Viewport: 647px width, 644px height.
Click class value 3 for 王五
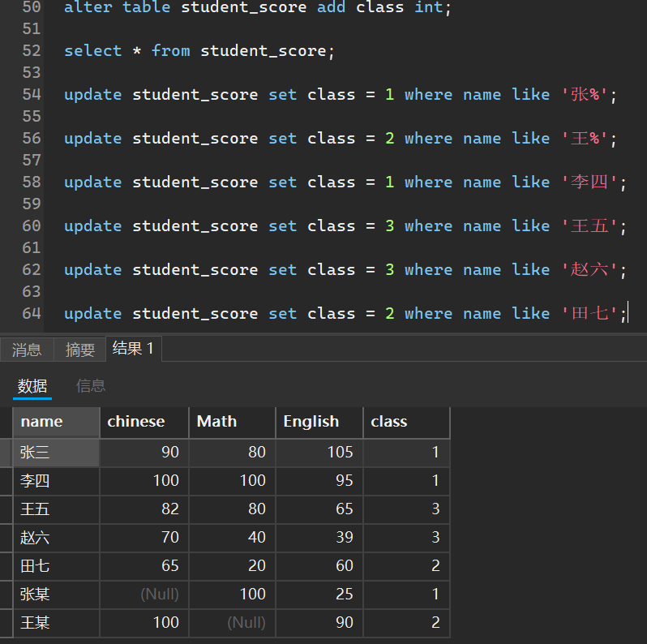(x=406, y=509)
